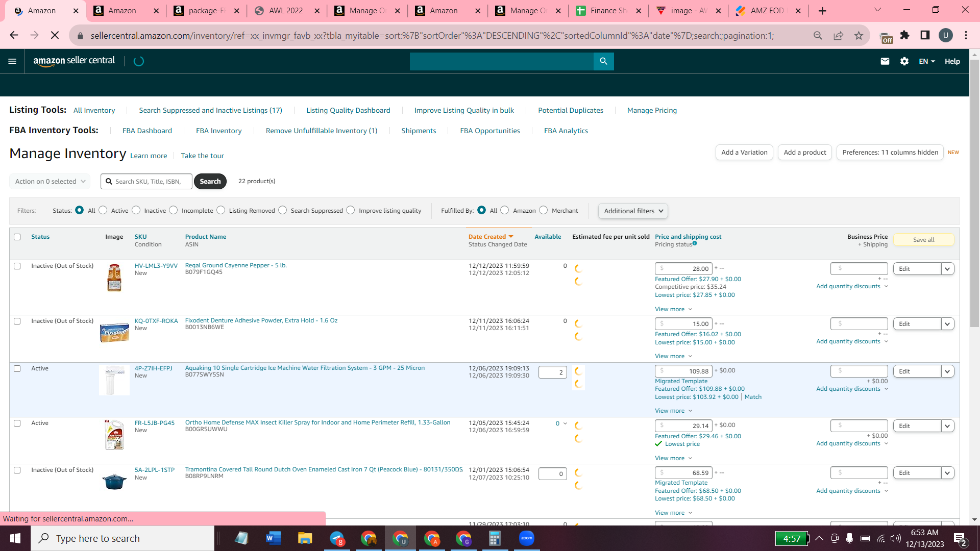Open the Telegram taskbar icon
This screenshot has height=551, width=980.
[337, 538]
